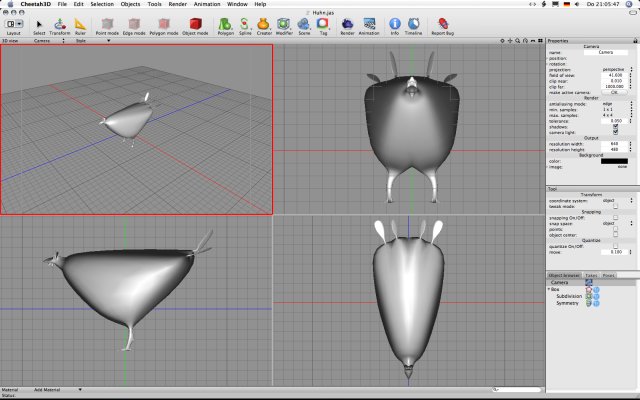Click the field of view value field
The image size is (640, 400).
pos(614,76)
